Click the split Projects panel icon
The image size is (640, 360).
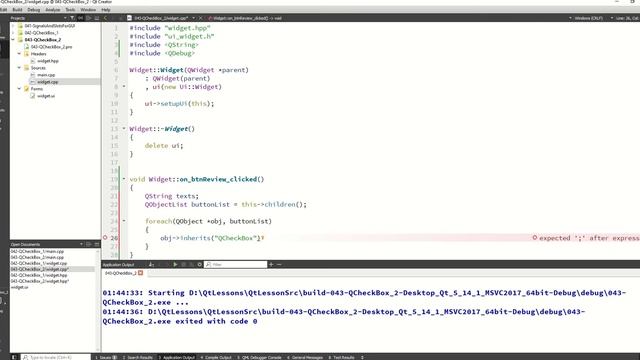89,18
